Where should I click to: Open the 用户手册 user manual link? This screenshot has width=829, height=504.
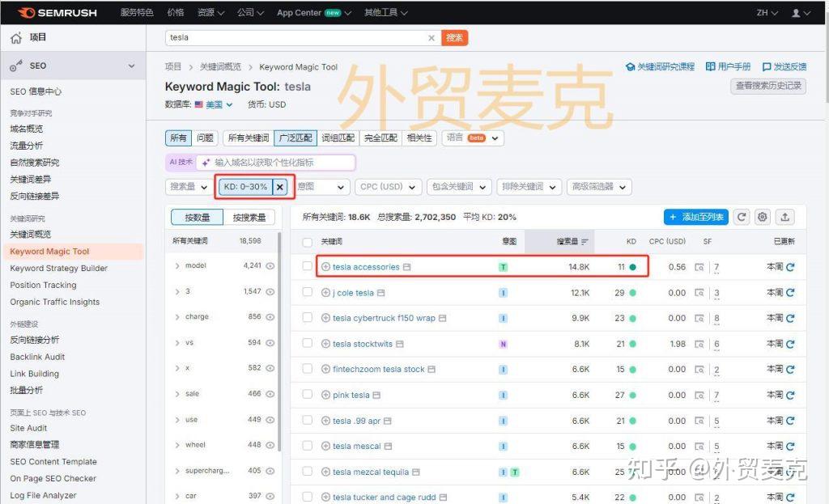tap(728, 66)
